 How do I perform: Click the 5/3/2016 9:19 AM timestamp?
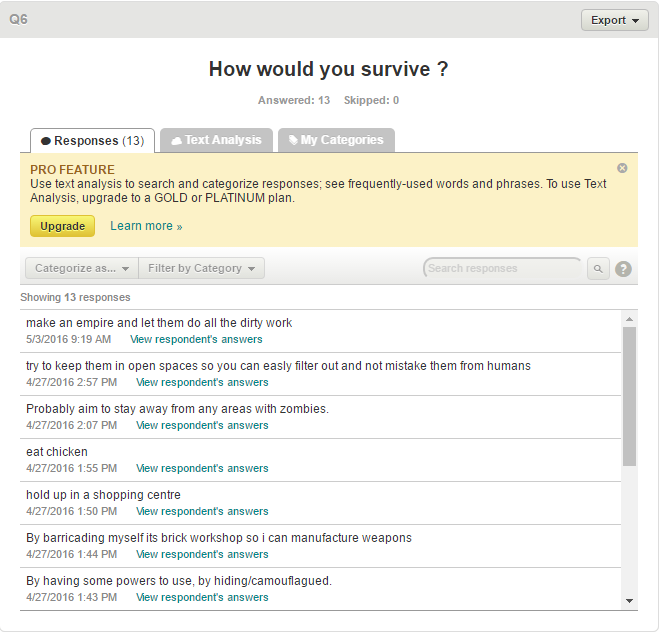tap(69, 339)
